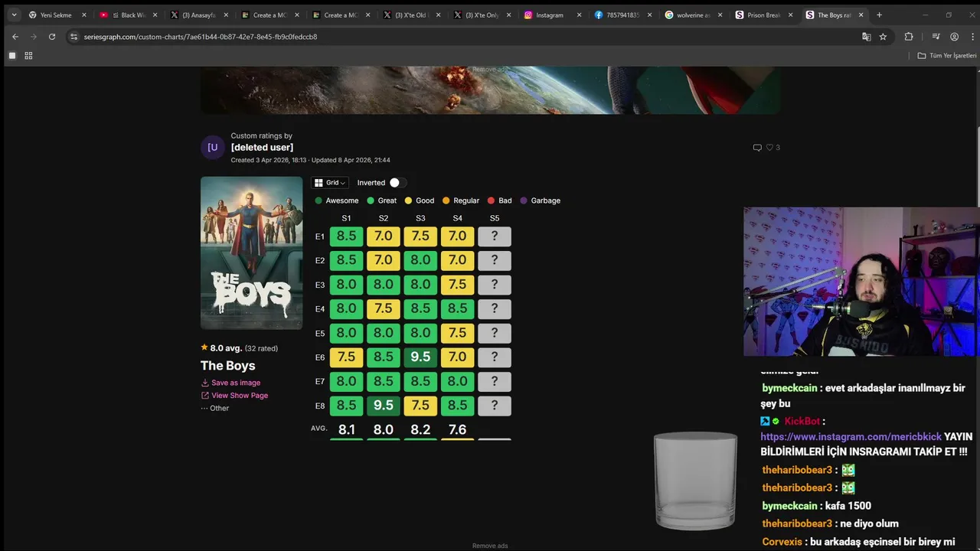The width and height of the screenshot is (980, 551).
Task: Click the S1 E6 rating 7.5 cell
Action: 346,357
